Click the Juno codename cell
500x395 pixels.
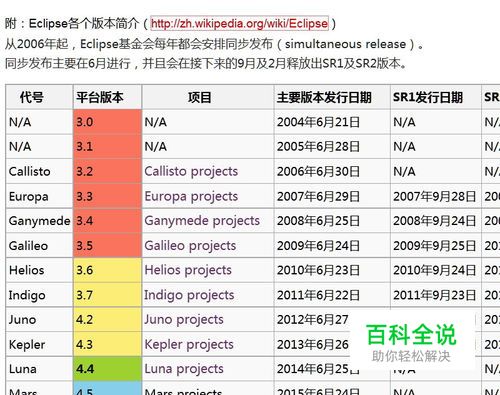39,320
